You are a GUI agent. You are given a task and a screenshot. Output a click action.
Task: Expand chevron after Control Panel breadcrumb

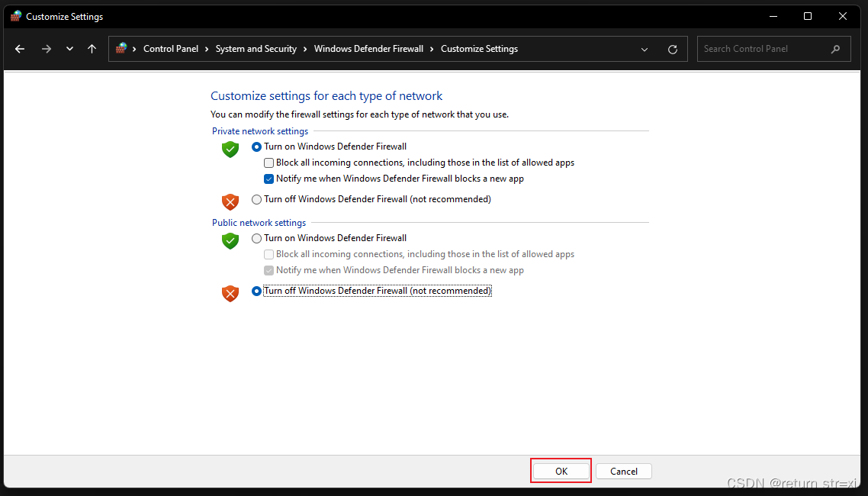click(207, 50)
